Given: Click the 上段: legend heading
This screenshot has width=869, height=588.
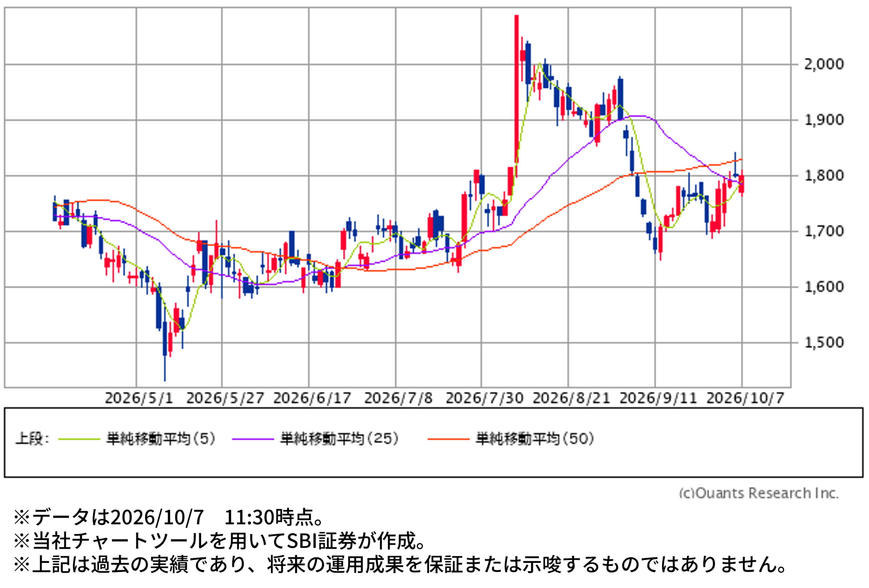Looking at the screenshot, I should 32,439.
